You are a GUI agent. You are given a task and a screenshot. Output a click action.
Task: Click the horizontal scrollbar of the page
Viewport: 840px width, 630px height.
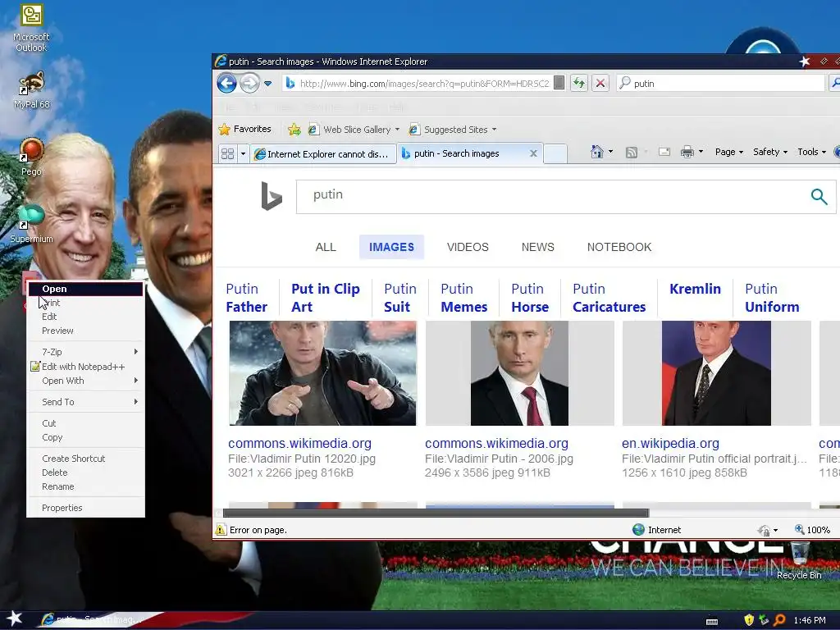click(x=436, y=514)
